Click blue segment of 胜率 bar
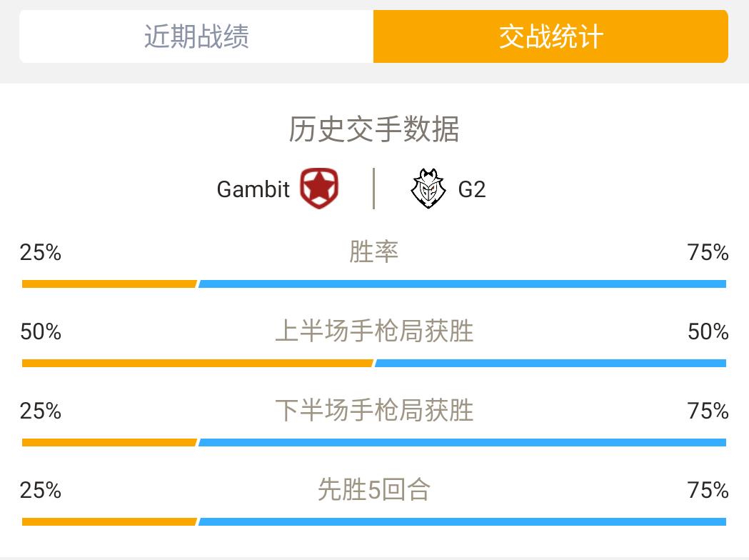Image resolution: width=749 pixels, height=560 pixels. tap(463, 284)
